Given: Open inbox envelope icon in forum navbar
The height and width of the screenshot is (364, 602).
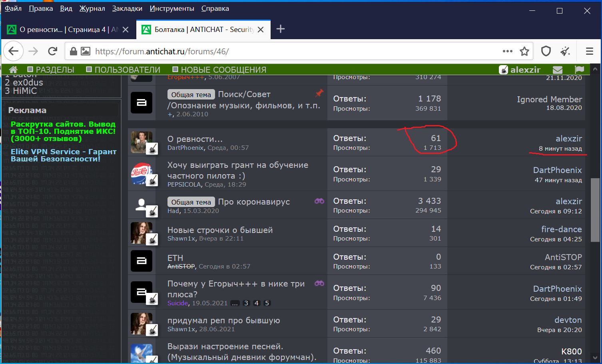Looking at the screenshot, I should pyautogui.click(x=558, y=70).
